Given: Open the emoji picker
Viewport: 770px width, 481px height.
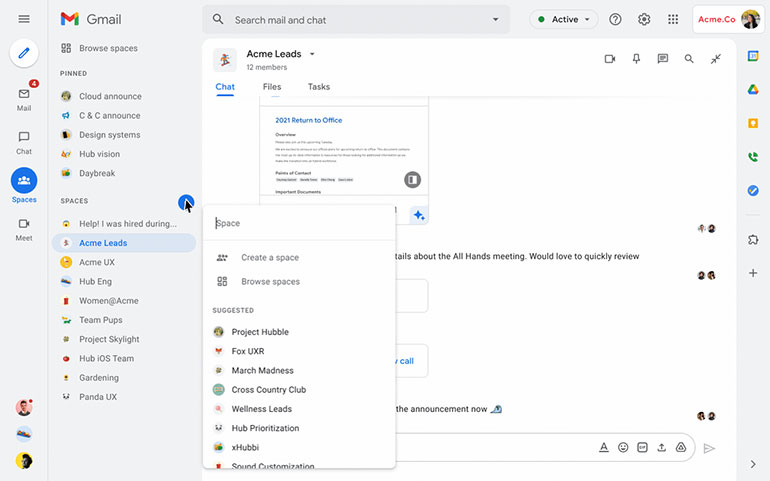Looking at the screenshot, I should [x=623, y=448].
